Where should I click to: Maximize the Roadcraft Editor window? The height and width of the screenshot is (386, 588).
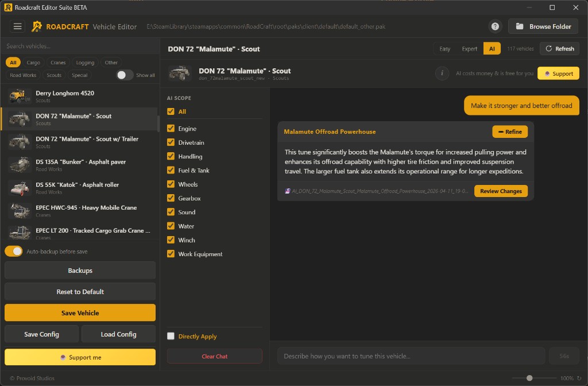[552, 7]
